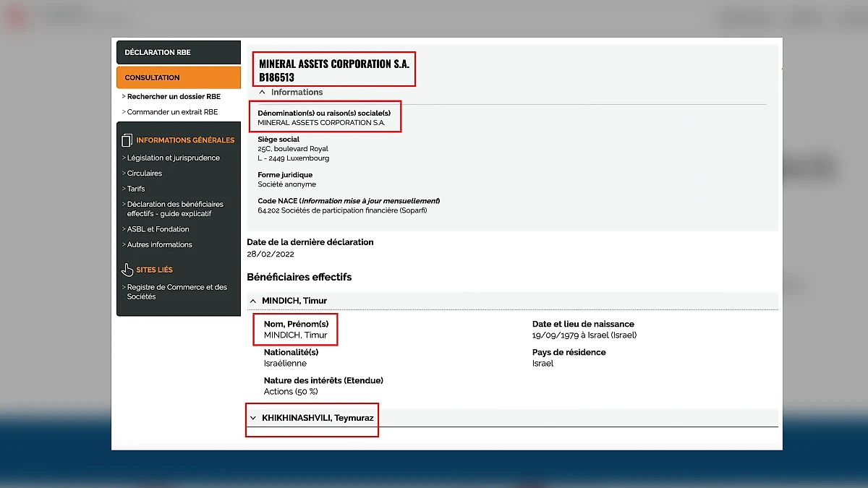
Task: Collapse the MINDICH, Timur beneficiary row
Action: pos(253,301)
